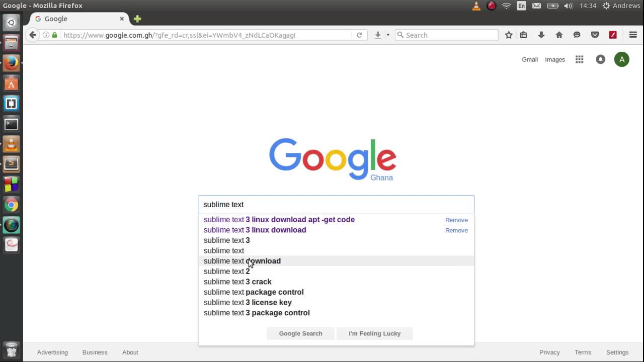Open the Settings footer link
Screen dimensions: 644x362
click(x=617, y=352)
